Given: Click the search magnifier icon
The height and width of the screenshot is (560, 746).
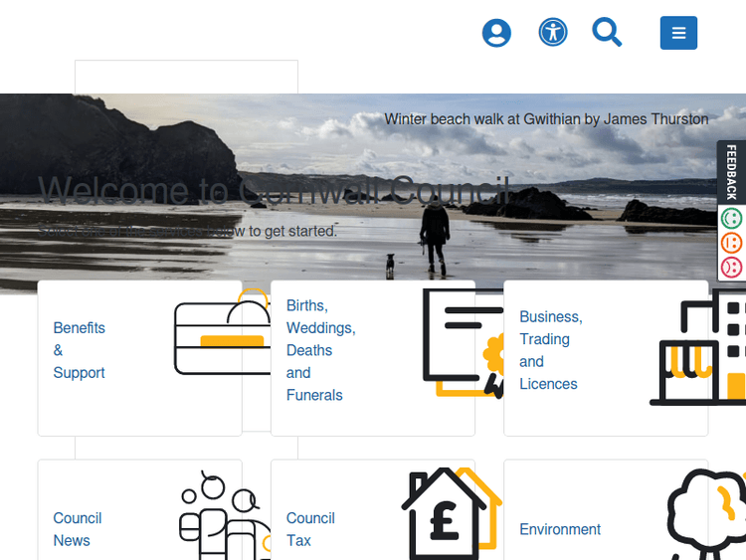Looking at the screenshot, I should tap(607, 33).
